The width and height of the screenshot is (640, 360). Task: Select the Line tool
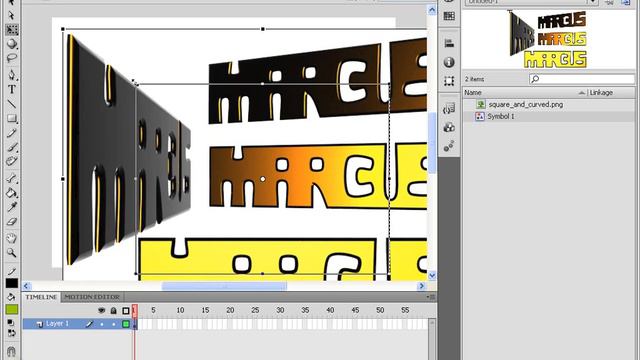coord(11,104)
